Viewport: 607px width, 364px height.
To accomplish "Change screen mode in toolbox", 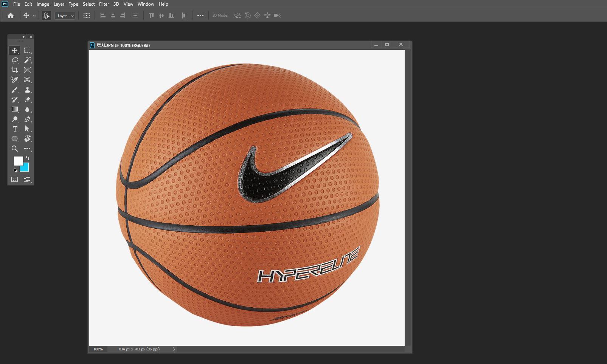I will 27,180.
